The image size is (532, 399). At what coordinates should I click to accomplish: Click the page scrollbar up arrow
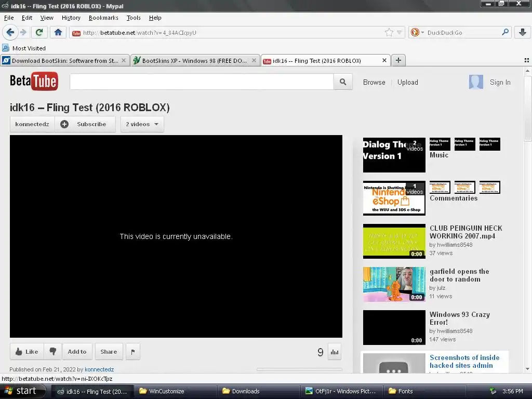click(x=527, y=71)
